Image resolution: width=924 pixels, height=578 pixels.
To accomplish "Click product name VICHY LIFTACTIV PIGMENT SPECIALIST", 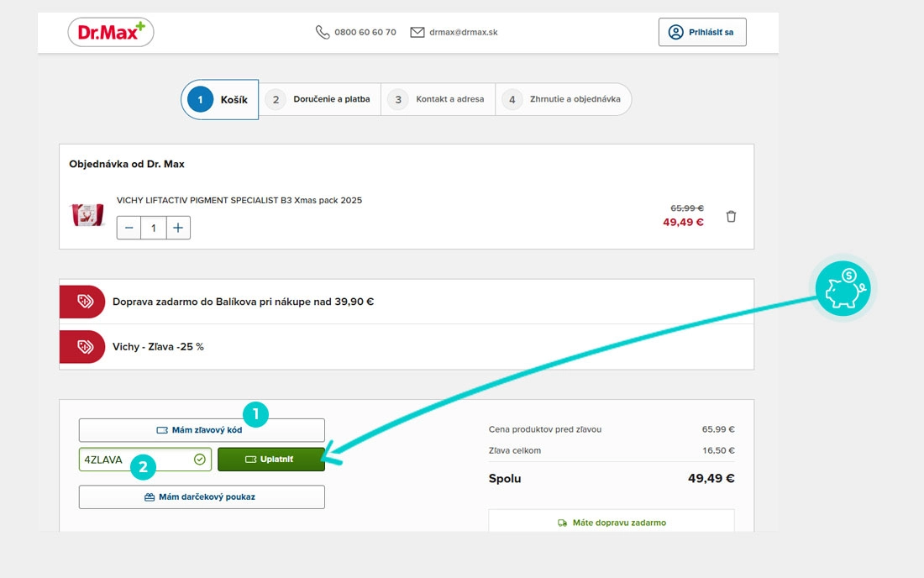I will pos(239,200).
